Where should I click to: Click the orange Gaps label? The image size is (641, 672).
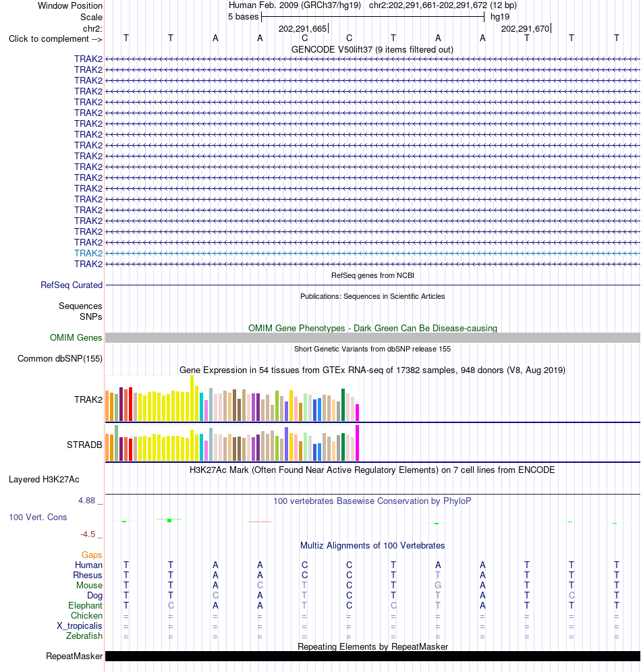[x=92, y=555]
